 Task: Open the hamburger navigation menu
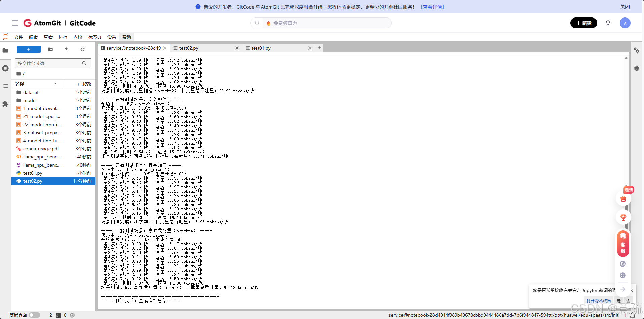tap(15, 23)
